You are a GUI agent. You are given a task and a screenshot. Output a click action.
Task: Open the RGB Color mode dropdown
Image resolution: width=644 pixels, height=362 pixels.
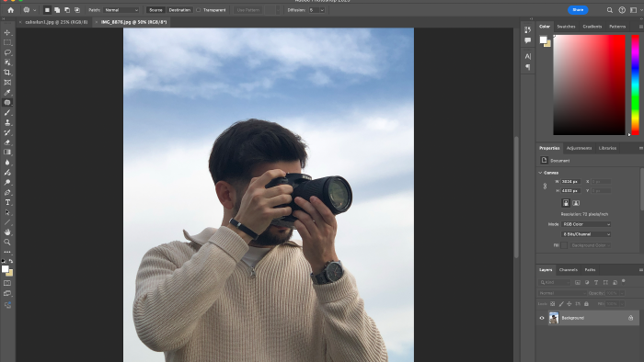pos(586,224)
